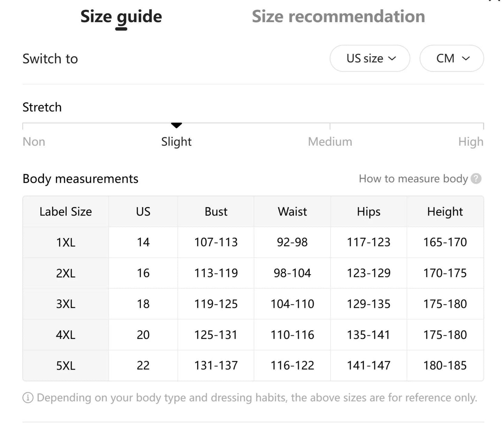Click the Medium stretch label
This screenshot has height=423, width=504.
330,142
